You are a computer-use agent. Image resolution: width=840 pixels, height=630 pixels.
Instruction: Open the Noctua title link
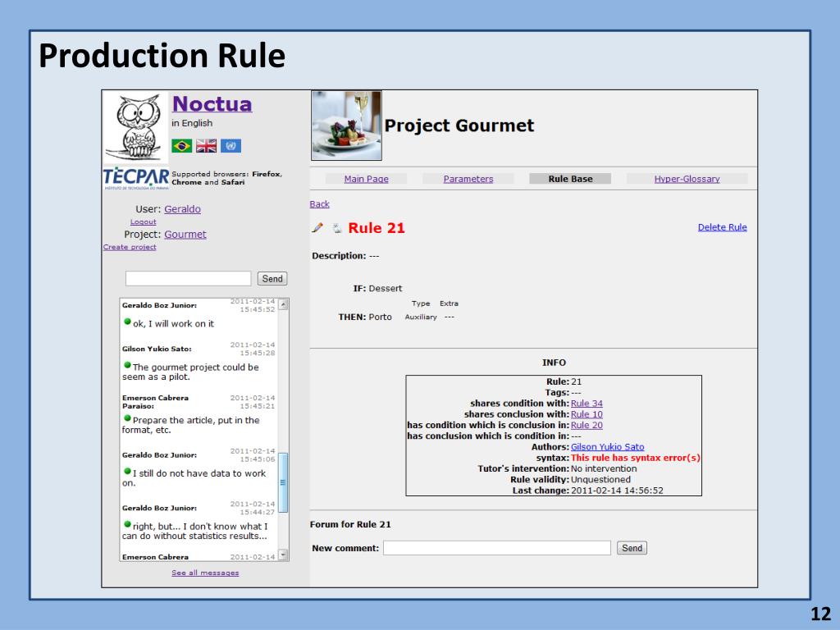coord(212,104)
